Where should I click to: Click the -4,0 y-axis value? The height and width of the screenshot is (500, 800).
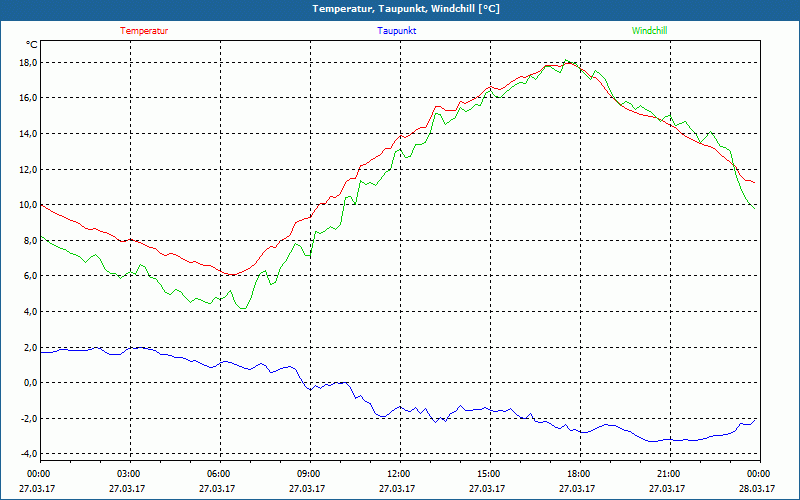pyautogui.click(x=29, y=454)
